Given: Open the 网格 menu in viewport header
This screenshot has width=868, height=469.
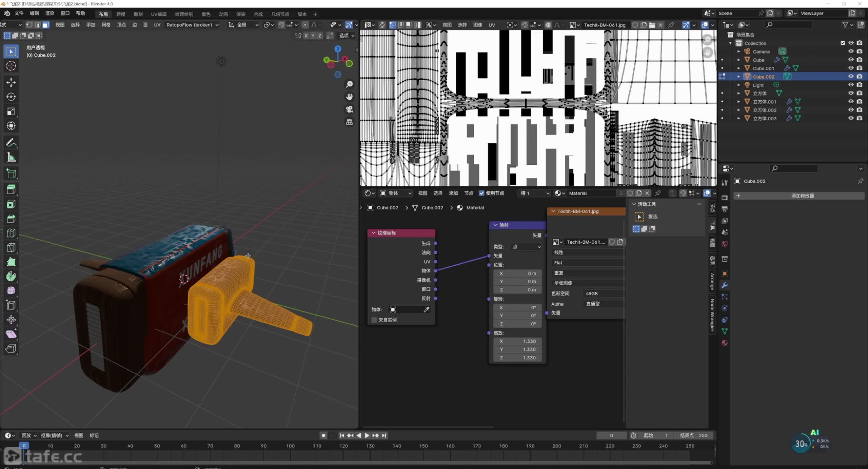Looking at the screenshot, I should coord(106,25).
